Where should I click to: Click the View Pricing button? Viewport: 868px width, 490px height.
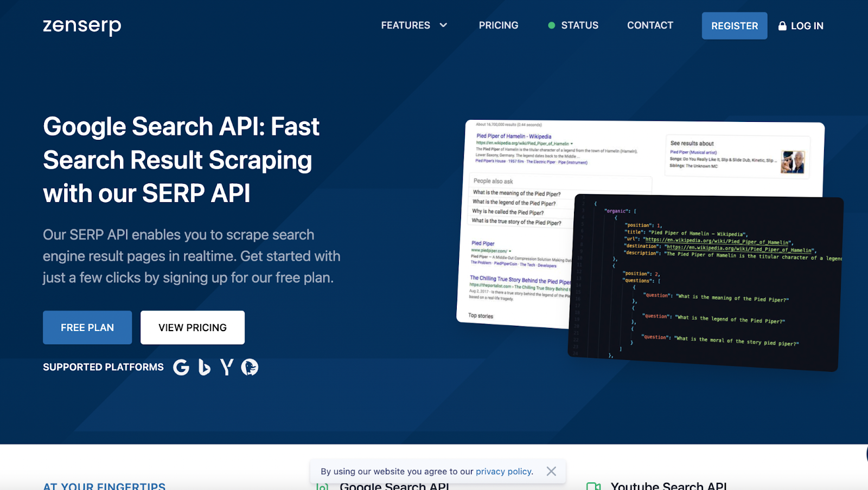click(193, 327)
